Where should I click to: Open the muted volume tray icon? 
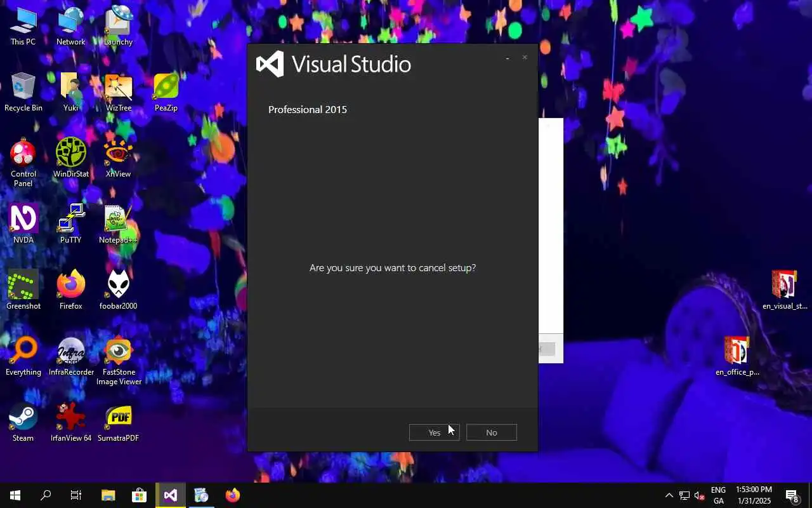(700, 495)
